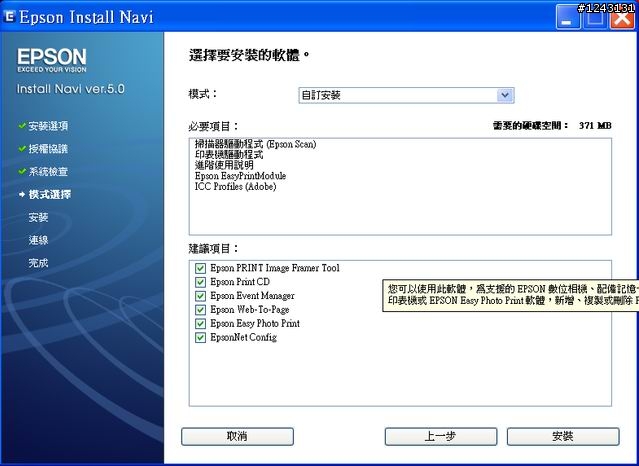
Task: Select 印表機驅動程式 in required list
Action: point(229,155)
